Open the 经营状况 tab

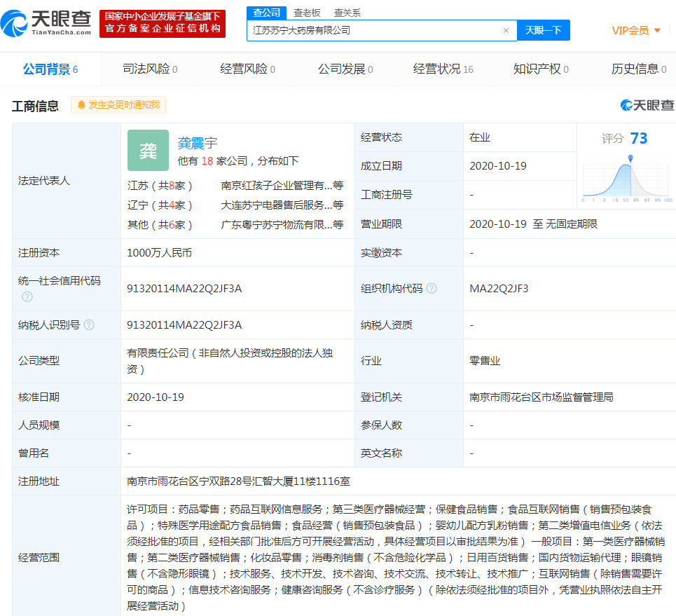pyautogui.click(x=443, y=69)
